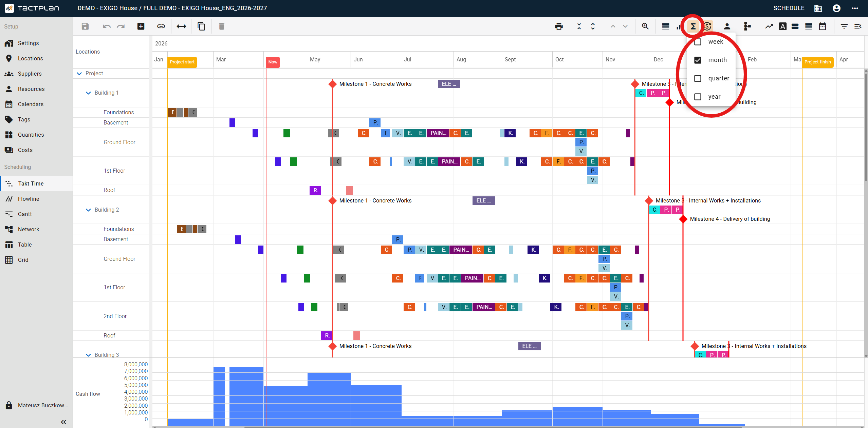Open Calendars in sidebar
Viewport: 868px width, 428px height.
pos(36,104)
